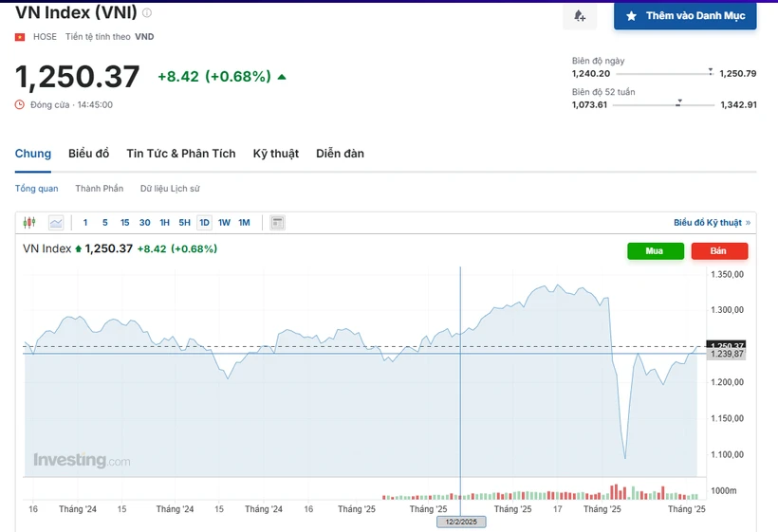This screenshot has height=532, width=778.
Task: Switch to Dữ liệu Lịch sử subtab
Action: point(170,189)
